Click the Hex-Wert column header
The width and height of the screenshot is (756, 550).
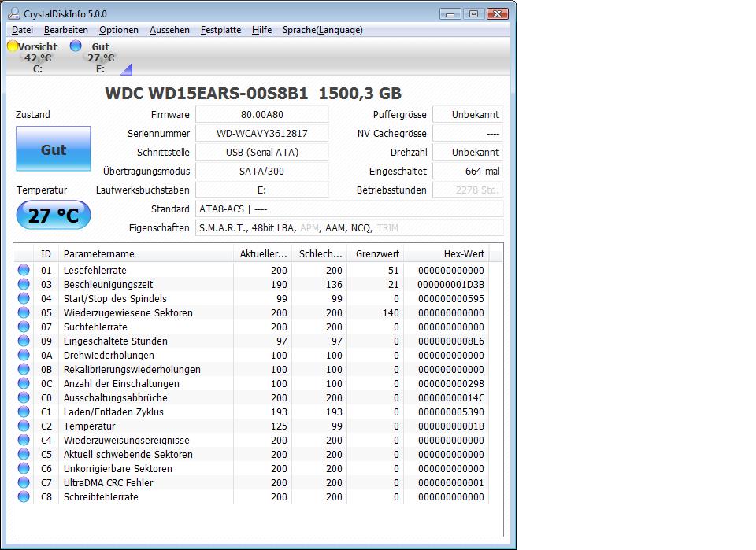447,254
